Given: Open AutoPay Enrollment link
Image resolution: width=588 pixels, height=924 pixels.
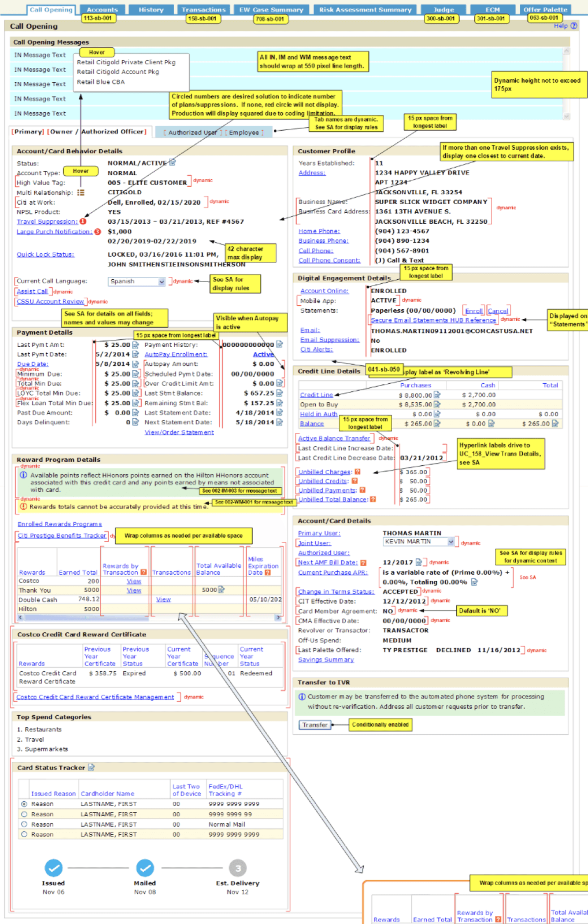Looking at the screenshot, I should 176,354.
